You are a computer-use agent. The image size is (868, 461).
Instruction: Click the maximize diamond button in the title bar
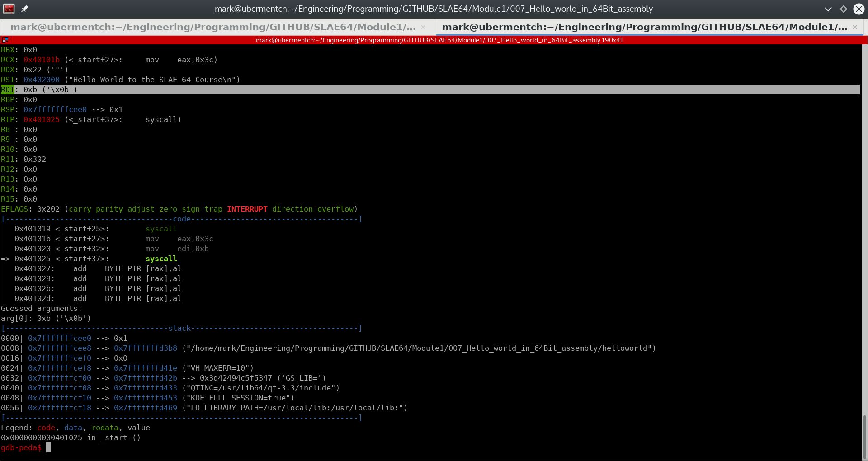[x=844, y=9]
